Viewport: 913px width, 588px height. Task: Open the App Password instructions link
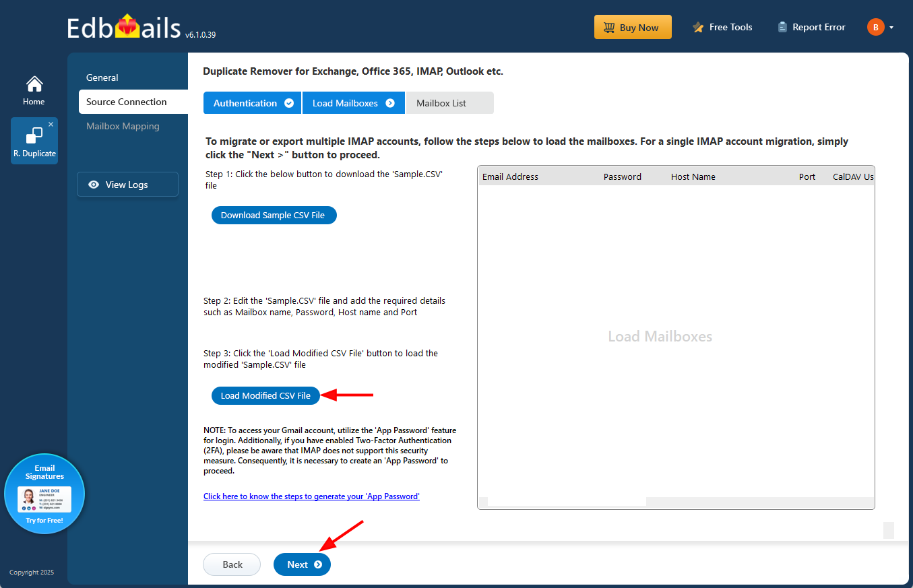[x=311, y=496]
